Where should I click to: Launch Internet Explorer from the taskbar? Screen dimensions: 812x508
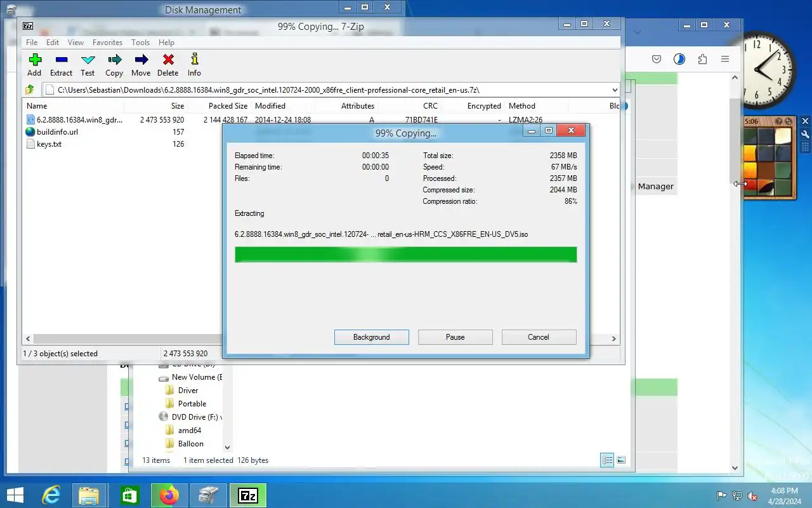pos(52,495)
